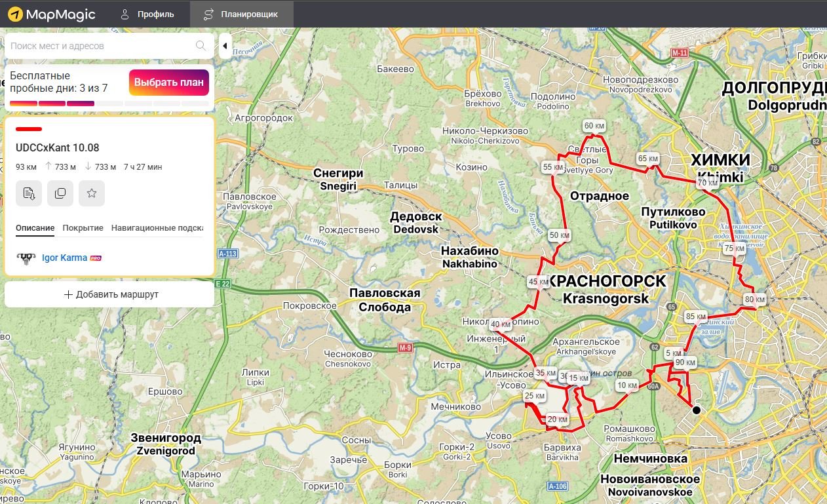Click the MapMagic logo
The width and height of the screenshot is (827, 504).
point(52,14)
